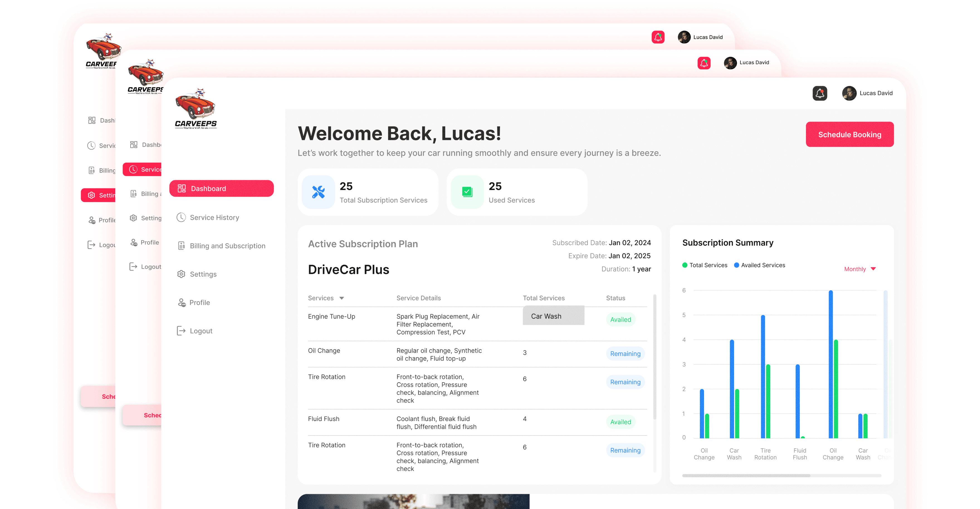
Task: Click the green Total Services legend dot
Action: coord(685,265)
